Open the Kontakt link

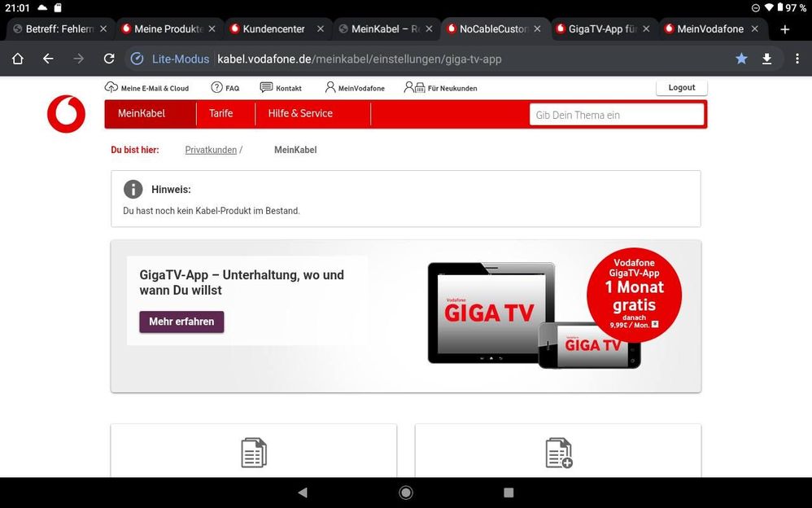[289, 88]
